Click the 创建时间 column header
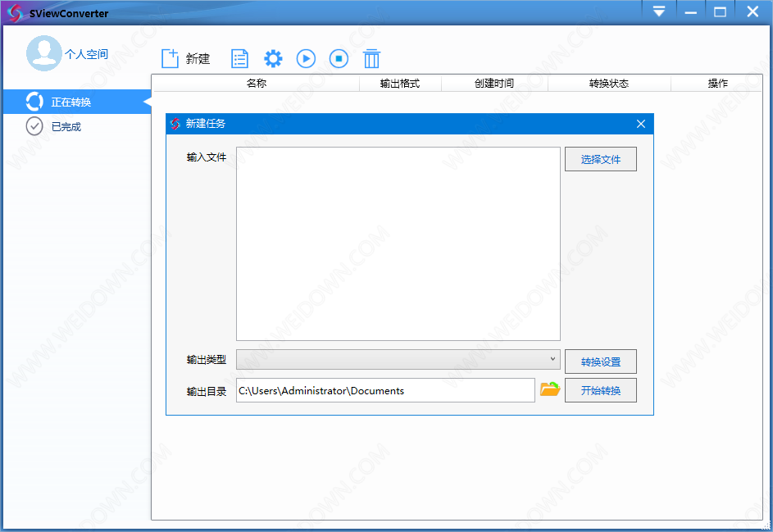Screen dimensions: 773x532 pyautogui.click(x=493, y=83)
